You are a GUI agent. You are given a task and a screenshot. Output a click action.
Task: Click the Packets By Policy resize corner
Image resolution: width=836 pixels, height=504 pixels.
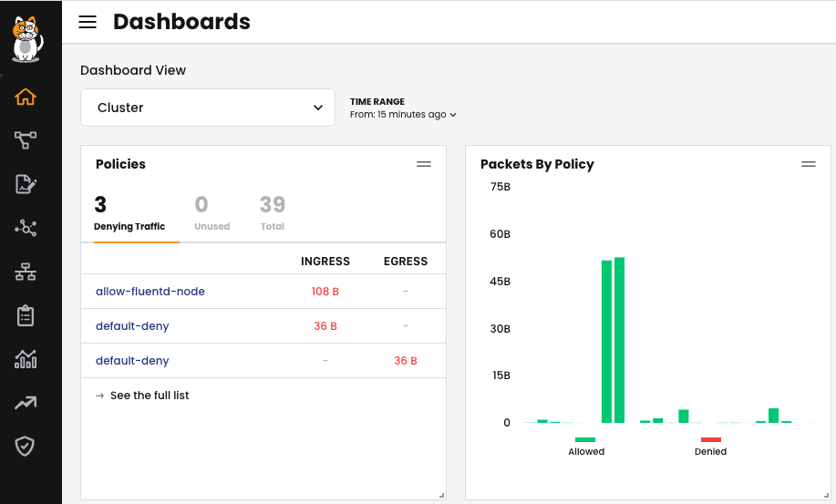tap(826, 496)
